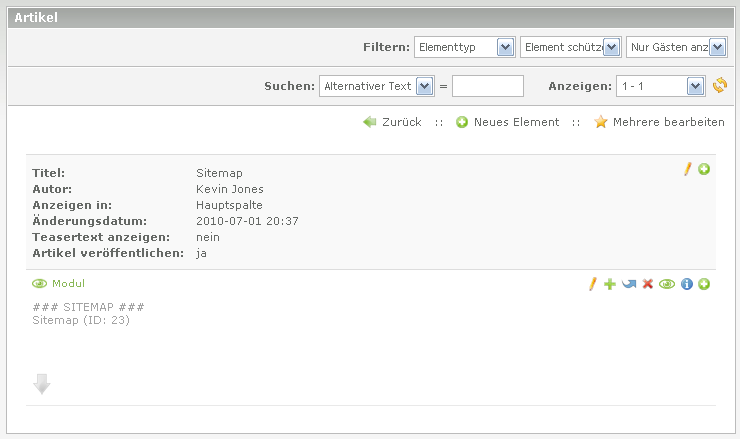Viewport: 740px width, 439px height.
Task: Click the green plus circle in the article header
Action: click(704, 169)
